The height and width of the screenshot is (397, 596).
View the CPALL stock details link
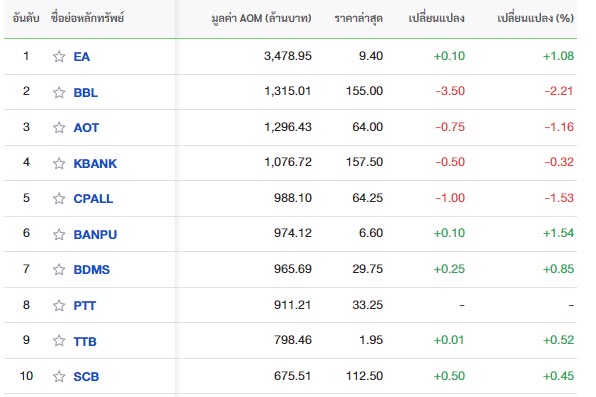click(93, 198)
